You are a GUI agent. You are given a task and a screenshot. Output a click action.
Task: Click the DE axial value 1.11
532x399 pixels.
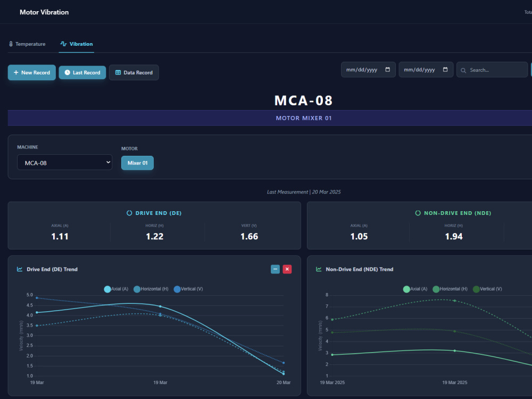tap(60, 237)
